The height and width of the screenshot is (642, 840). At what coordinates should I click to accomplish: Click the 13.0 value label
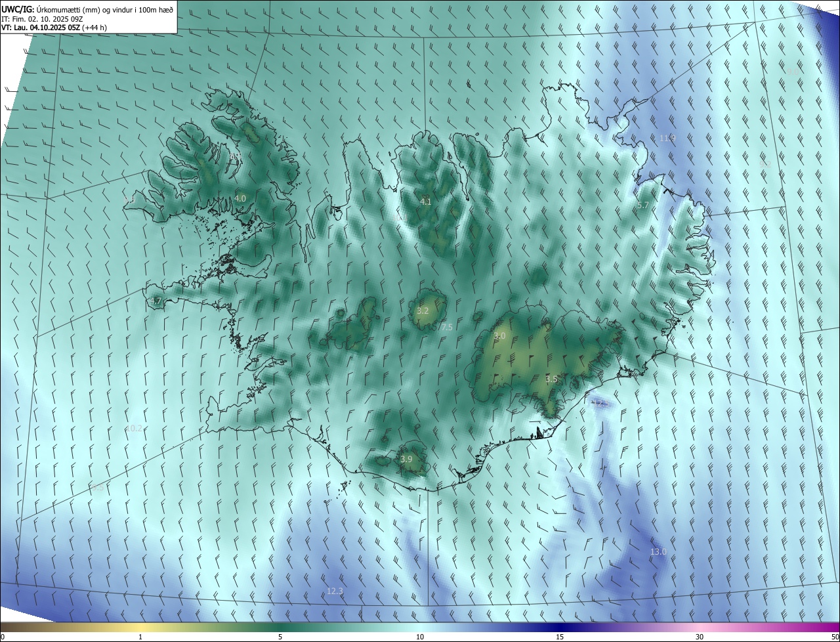[658, 552]
